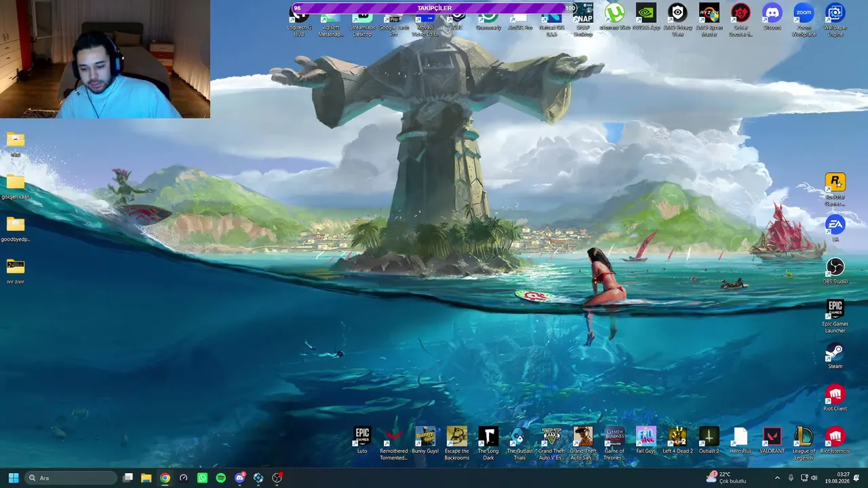Select The Long Dark game icon
The height and width of the screenshot is (488, 868).
(x=488, y=444)
